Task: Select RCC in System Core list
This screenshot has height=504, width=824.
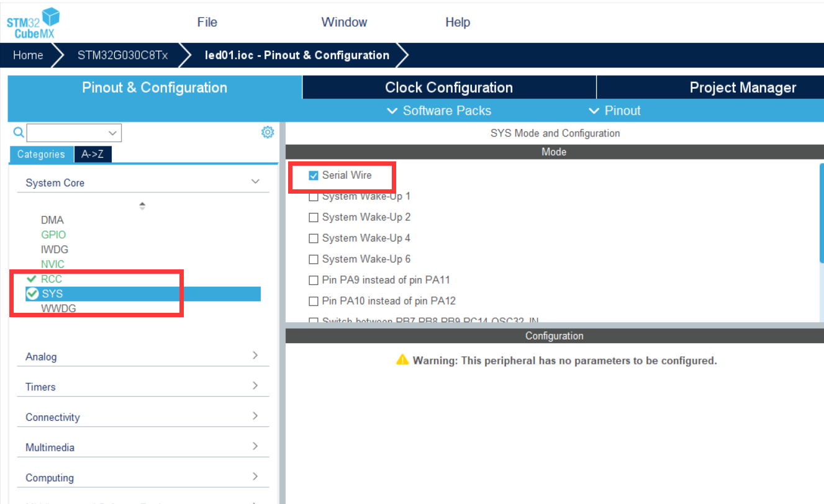Action: click(52, 279)
